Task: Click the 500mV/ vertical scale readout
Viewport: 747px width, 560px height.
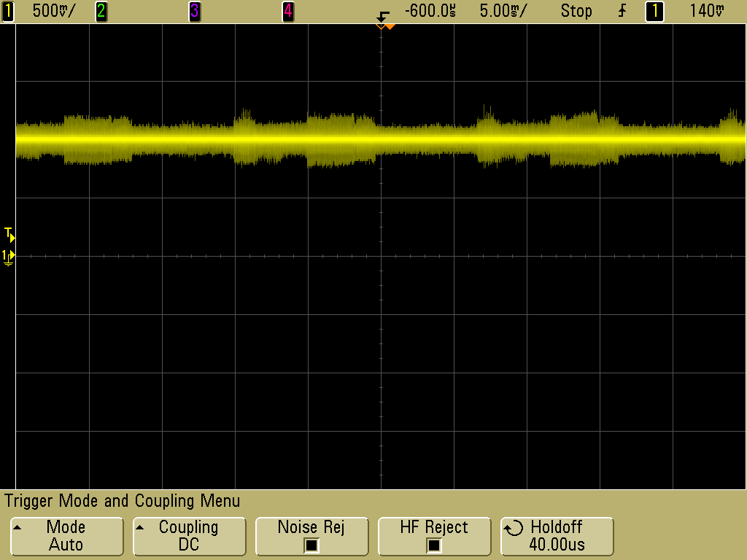Action: pyautogui.click(x=53, y=11)
